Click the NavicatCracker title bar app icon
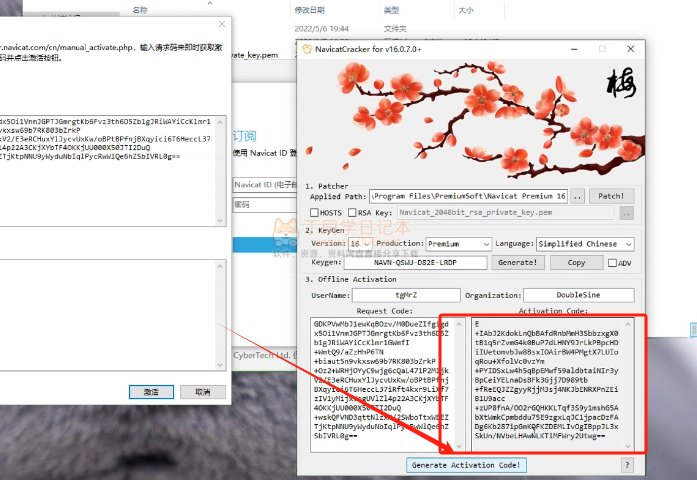697x480 pixels. pyautogui.click(x=307, y=49)
